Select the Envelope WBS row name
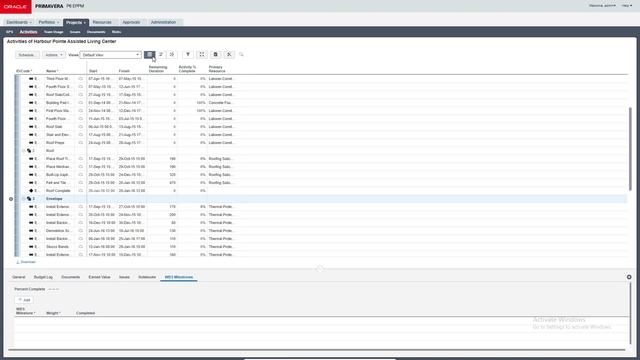Screen dimensions: 640x360 54,199
